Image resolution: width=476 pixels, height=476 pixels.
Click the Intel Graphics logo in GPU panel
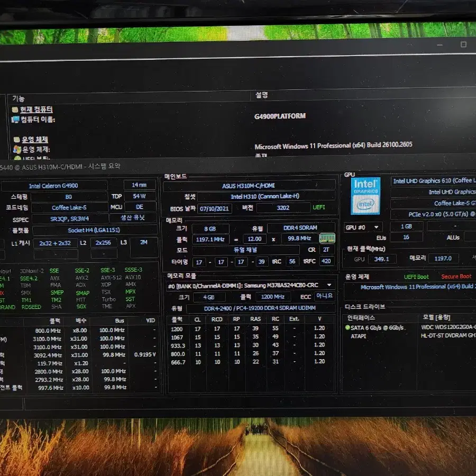coord(365,196)
